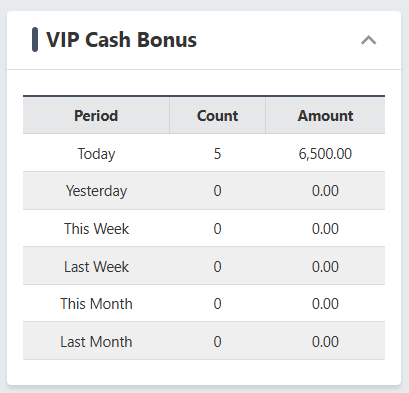Collapse the VIP Cash Bonus panel chevron

click(368, 40)
